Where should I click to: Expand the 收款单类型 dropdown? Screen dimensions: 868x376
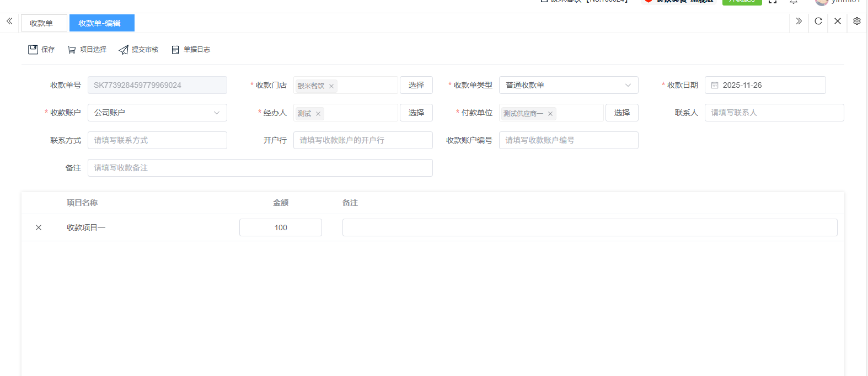coord(569,85)
